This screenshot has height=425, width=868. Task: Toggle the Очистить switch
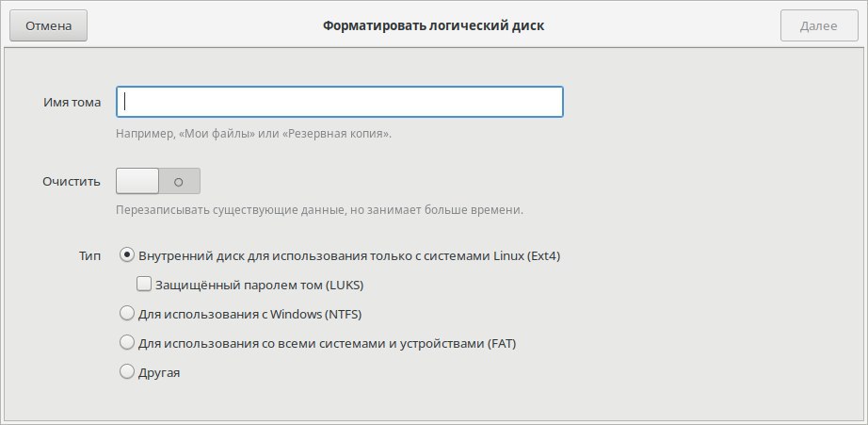pos(158,181)
